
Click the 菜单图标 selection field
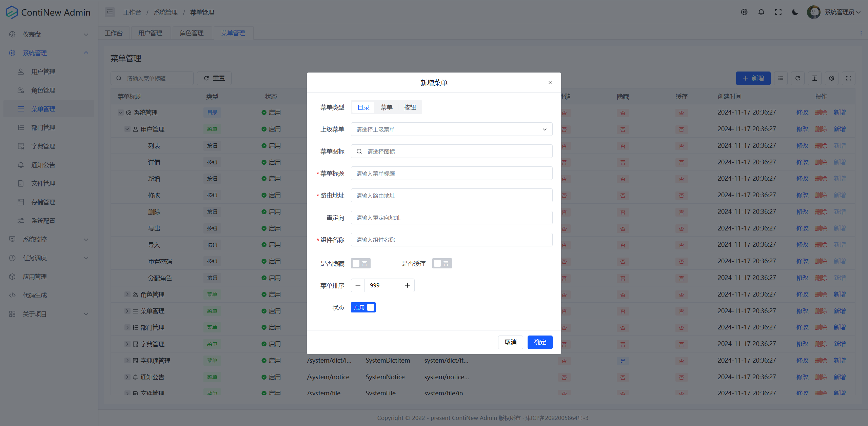click(451, 151)
